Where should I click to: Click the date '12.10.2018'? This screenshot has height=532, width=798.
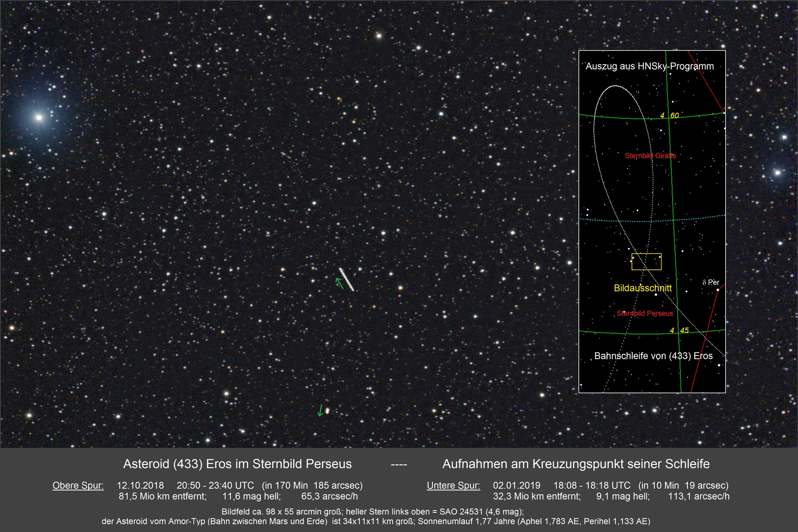(140, 485)
